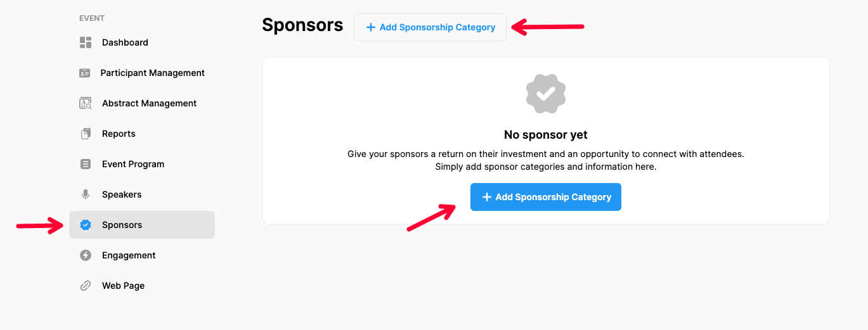Click the large gray badge in empty state
The width and height of the screenshot is (868, 330).
[546, 94]
